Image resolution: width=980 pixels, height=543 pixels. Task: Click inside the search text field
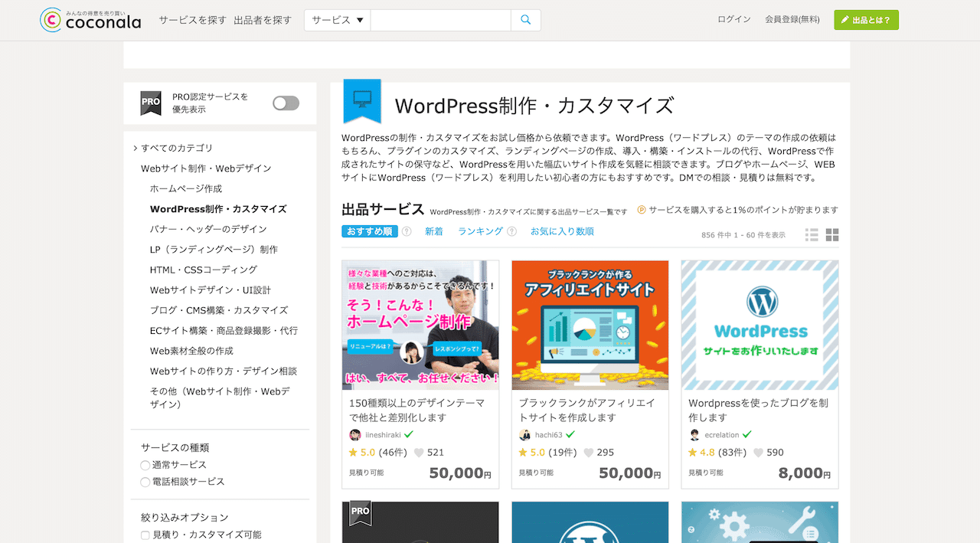(441, 20)
